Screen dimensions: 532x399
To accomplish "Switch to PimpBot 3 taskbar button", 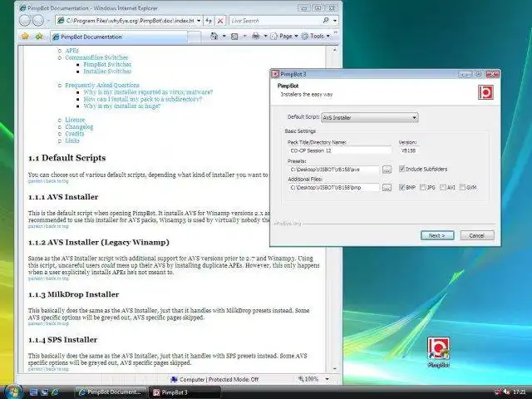I will tap(185, 392).
